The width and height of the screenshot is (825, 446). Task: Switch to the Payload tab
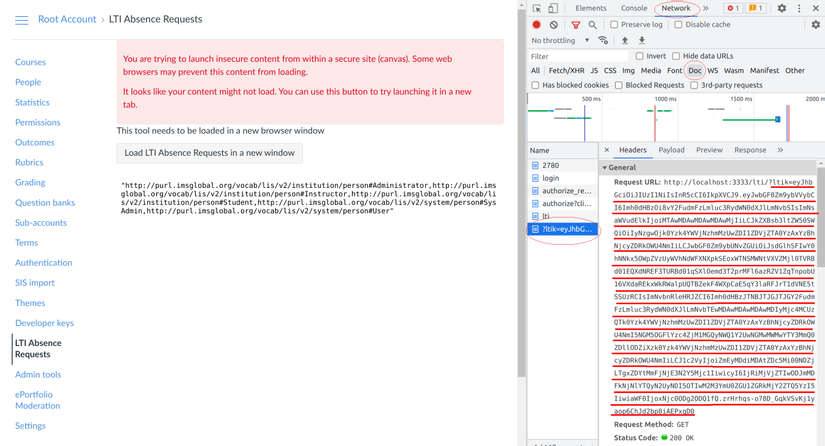671,150
